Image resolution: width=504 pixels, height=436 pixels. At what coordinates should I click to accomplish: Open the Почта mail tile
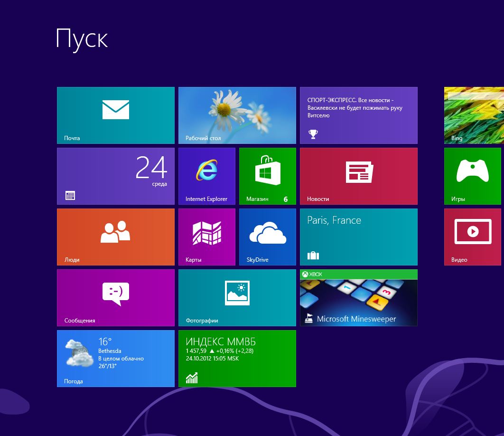pos(116,115)
